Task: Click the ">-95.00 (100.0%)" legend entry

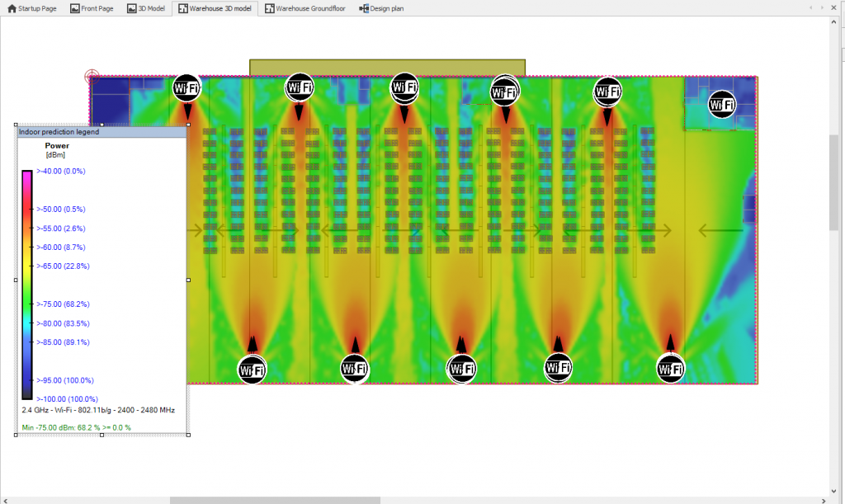Action: [x=65, y=380]
